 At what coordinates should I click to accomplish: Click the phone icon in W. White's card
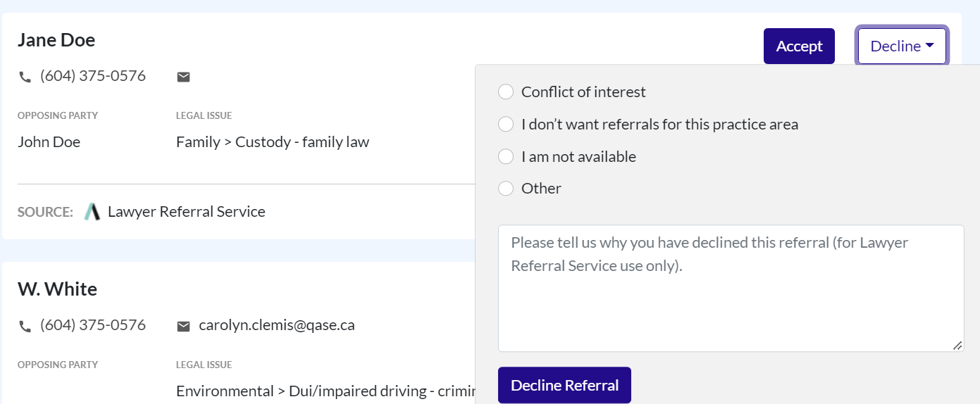(25, 326)
